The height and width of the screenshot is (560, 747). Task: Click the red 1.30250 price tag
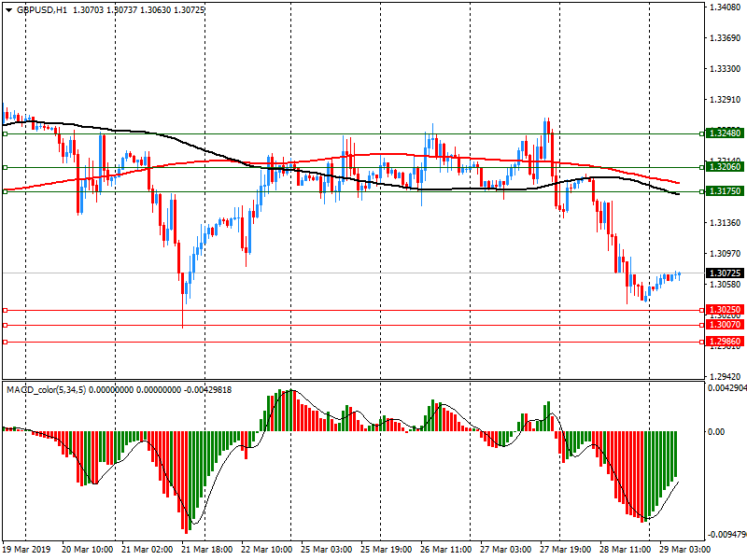(x=724, y=310)
